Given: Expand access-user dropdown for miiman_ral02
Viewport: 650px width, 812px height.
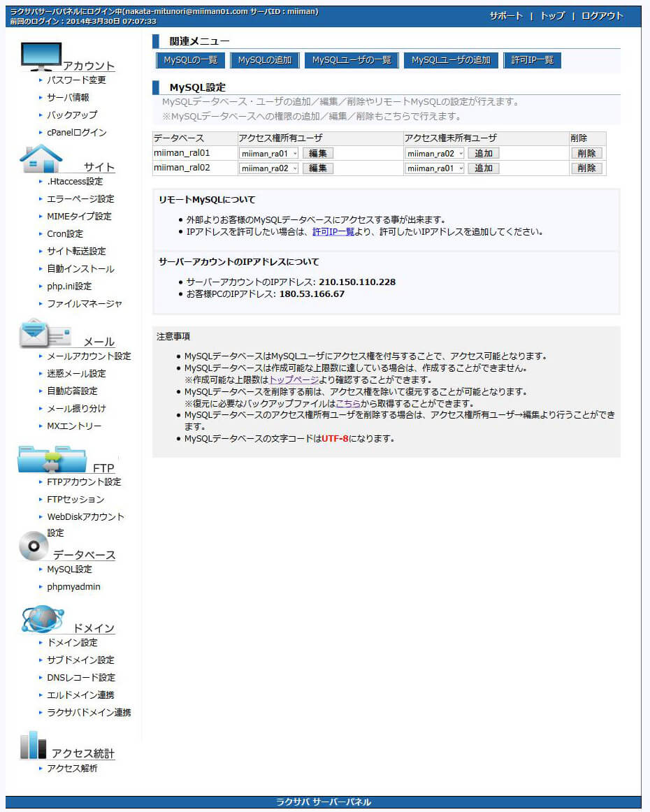Looking at the screenshot, I should pyautogui.click(x=269, y=168).
